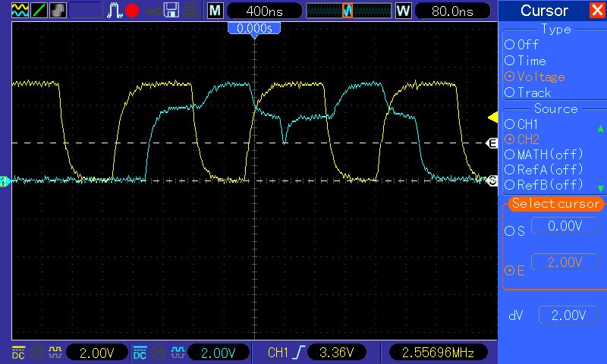
Task: Click the floppy disk save icon
Action: click(171, 11)
